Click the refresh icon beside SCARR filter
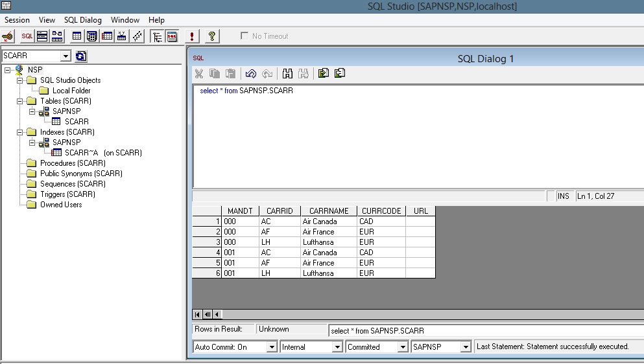This screenshot has width=644, height=364. tap(81, 56)
